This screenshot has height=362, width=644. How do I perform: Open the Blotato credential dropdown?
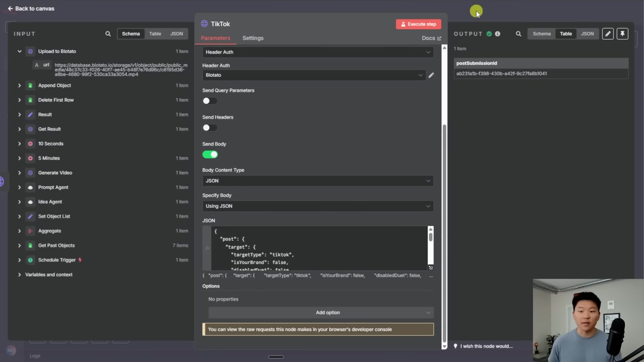click(314, 75)
